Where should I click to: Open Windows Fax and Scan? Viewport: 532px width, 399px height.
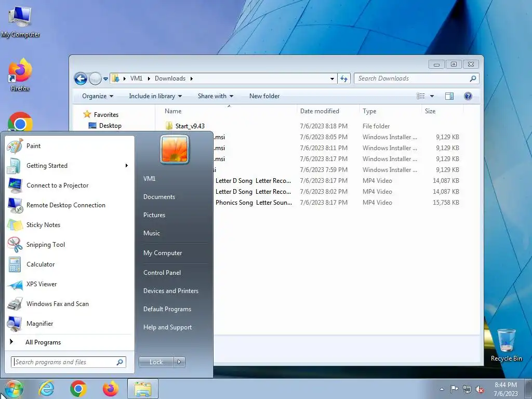70,303
